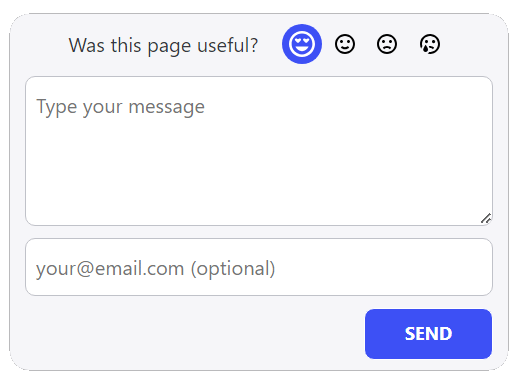Viewport: 520px width, 385px height.
Task: Rate the page as terrible with tear emoji
Action: coord(430,44)
